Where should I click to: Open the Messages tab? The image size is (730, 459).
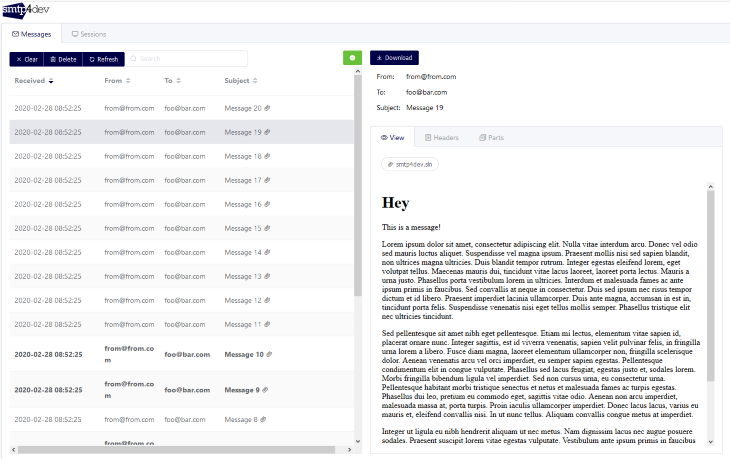pos(32,34)
